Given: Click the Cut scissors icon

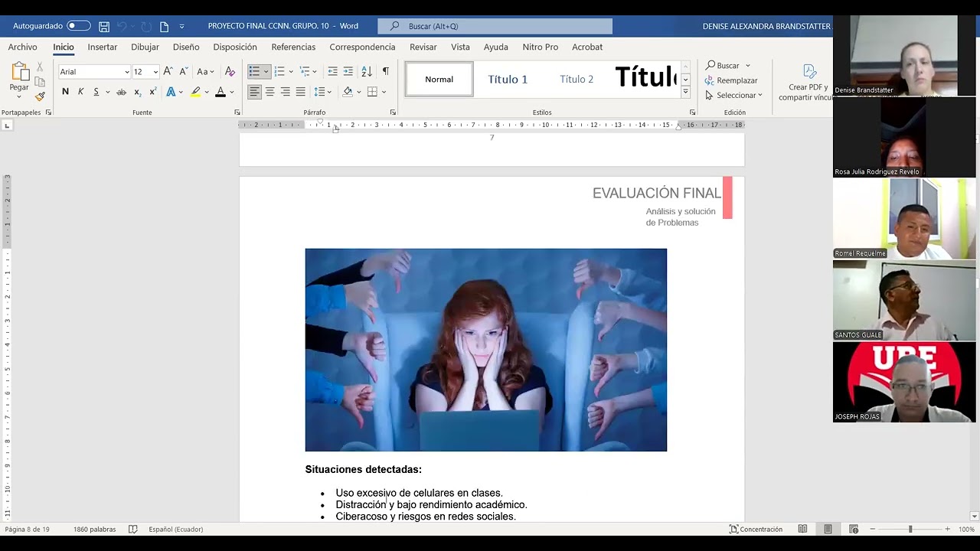Looking at the screenshot, I should click(x=40, y=67).
